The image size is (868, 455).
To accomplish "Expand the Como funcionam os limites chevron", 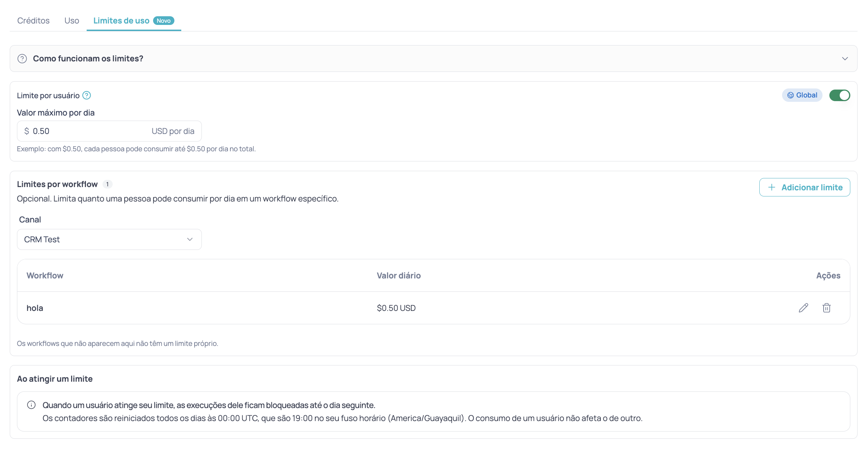I will tap(845, 58).
